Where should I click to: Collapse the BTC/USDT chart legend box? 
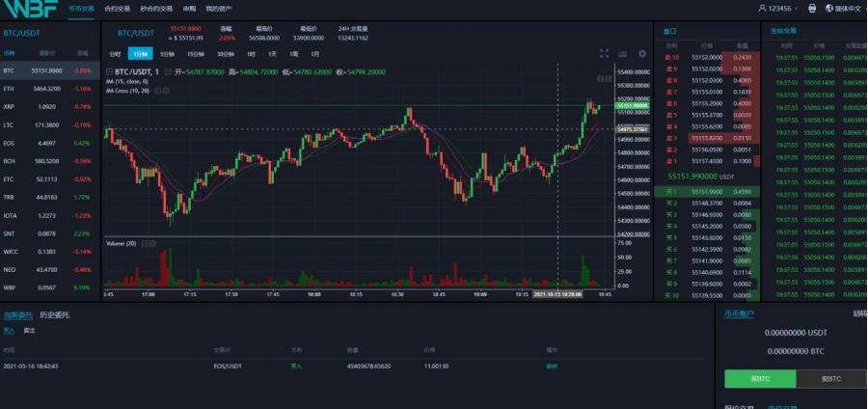pos(109,72)
